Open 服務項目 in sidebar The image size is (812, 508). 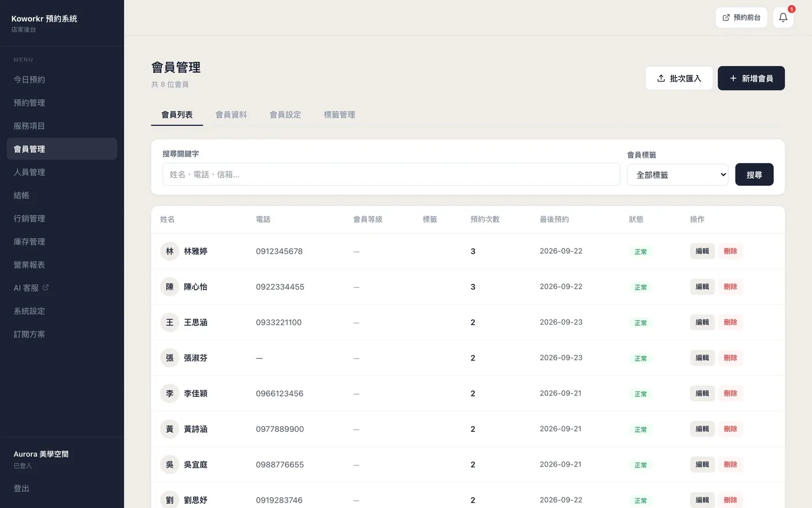[x=62, y=126]
